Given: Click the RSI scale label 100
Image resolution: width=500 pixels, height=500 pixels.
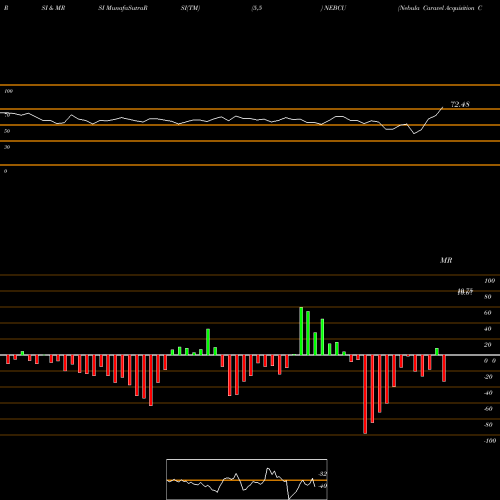Looking at the screenshot, I should [x=8, y=91].
